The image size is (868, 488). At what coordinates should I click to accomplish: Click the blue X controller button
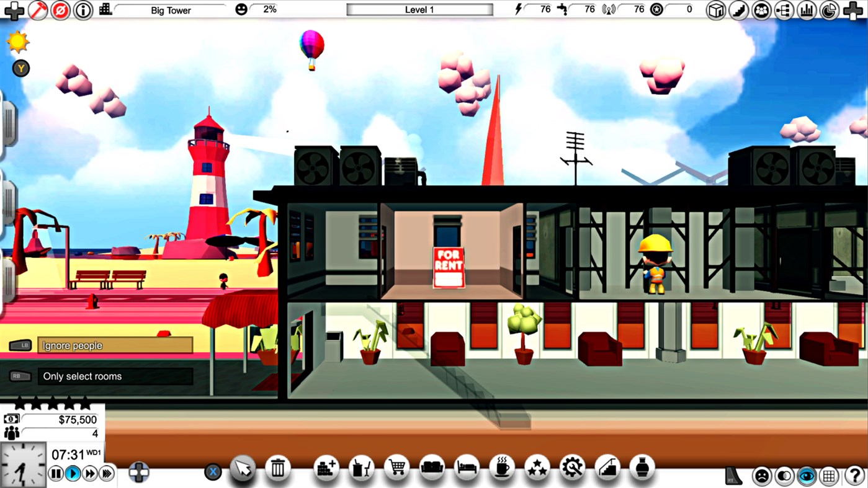pyautogui.click(x=213, y=472)
